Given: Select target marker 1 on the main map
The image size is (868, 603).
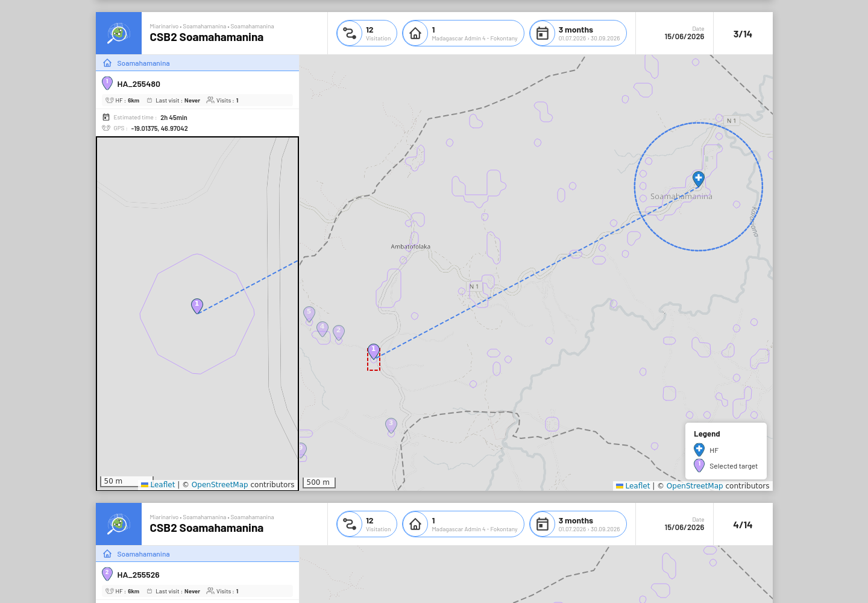Looking at the screenshot, I should 374,352.
